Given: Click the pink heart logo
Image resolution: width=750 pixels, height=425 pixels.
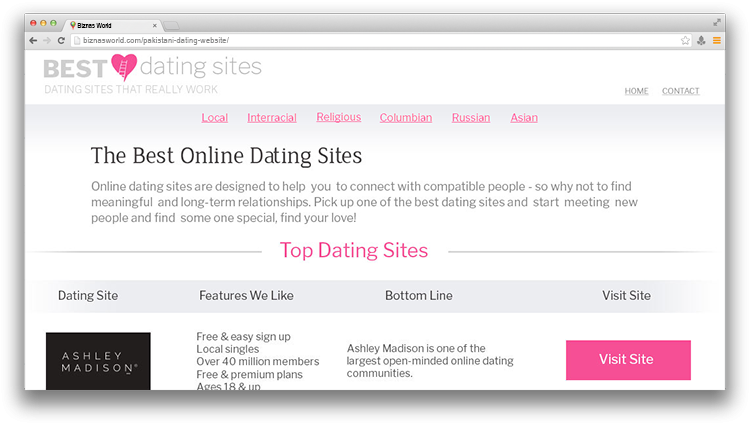Looking at the screenshot, I should 124,67.
